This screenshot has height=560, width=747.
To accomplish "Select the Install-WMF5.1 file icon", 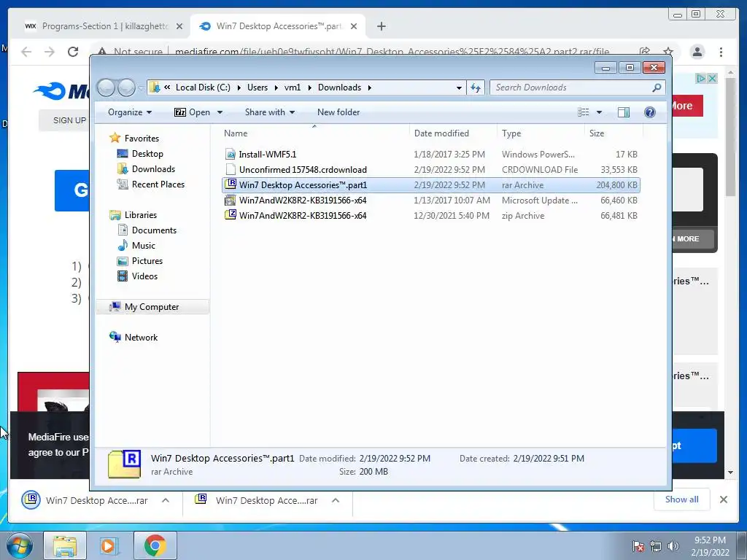I will point(230,155).
